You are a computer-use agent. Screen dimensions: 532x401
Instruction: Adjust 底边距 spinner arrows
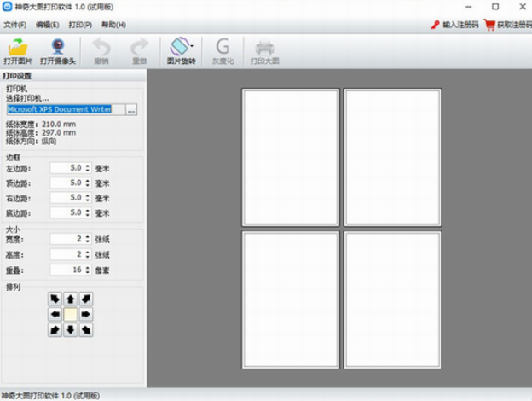click(x=88, y=213)
